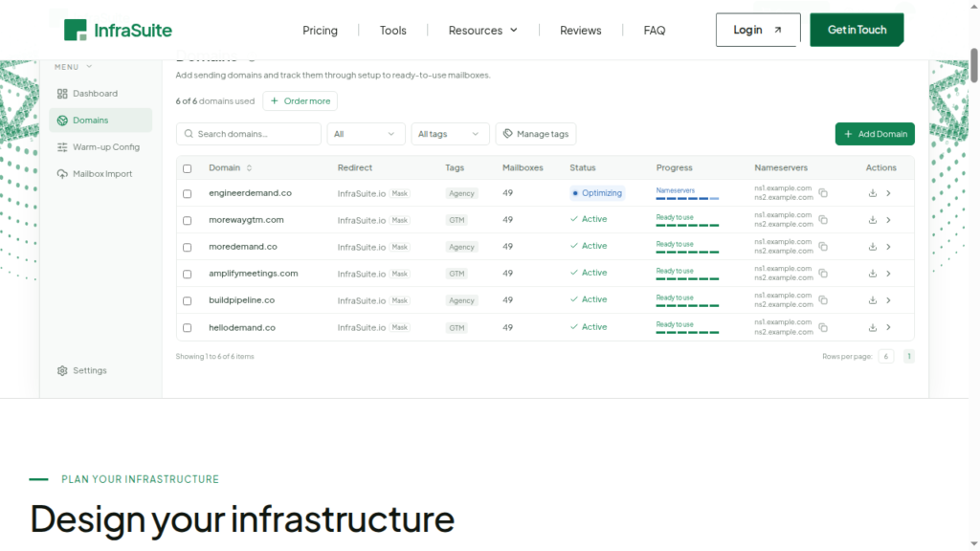This screenshot has width=980, height=551.
Task: Click the Settings gear icon
Action: pos(62,371)
